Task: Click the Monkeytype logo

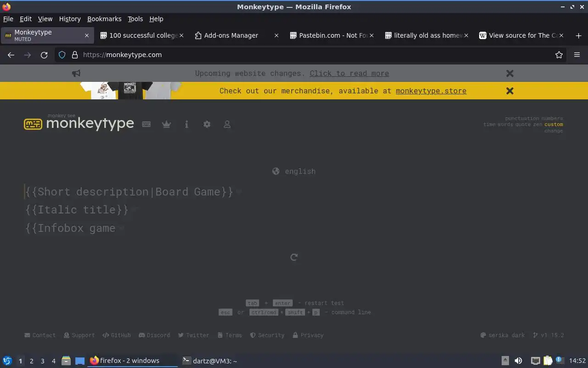Action: click(79, 123)
